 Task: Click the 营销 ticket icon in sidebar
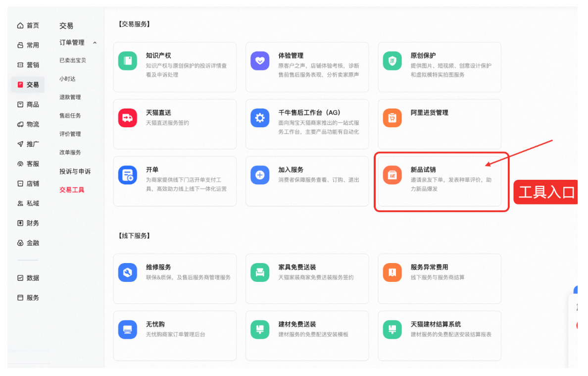point(20,65)
